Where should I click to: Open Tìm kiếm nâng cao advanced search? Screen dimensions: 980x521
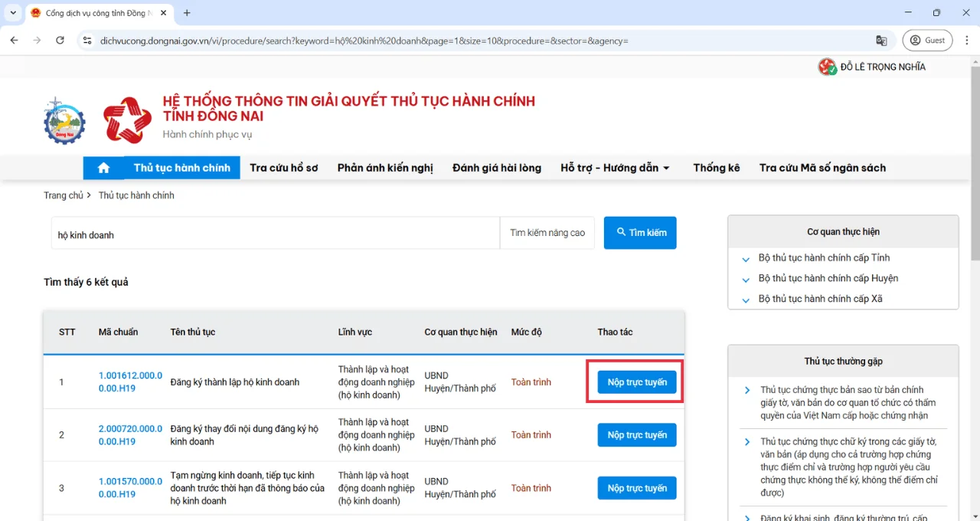(547, 233)
